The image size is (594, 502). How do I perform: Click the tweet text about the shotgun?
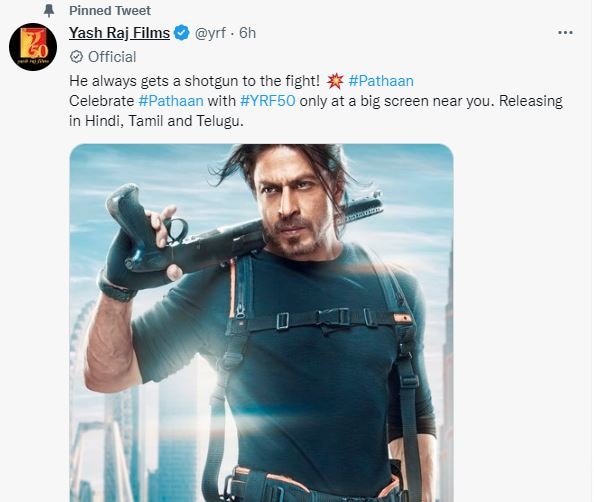(x=194, y=81)
